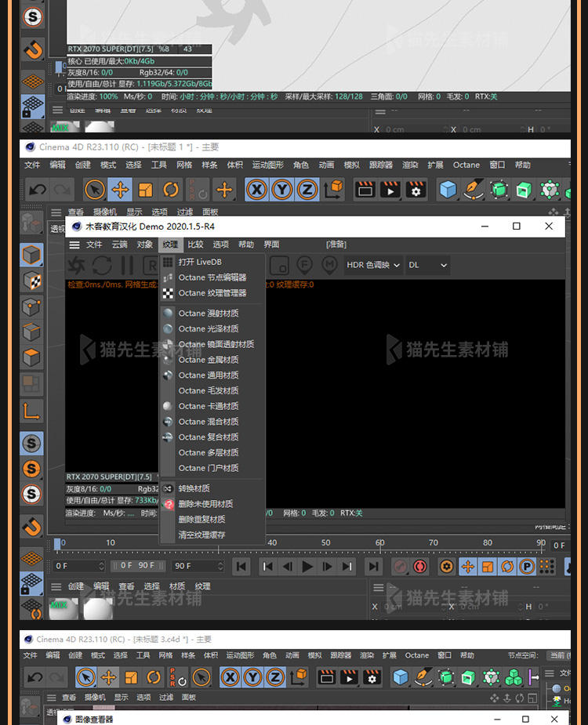Switch to Model mode cube in left sidebar
This screenshot has height=725, width=588.
pos(31,255)
